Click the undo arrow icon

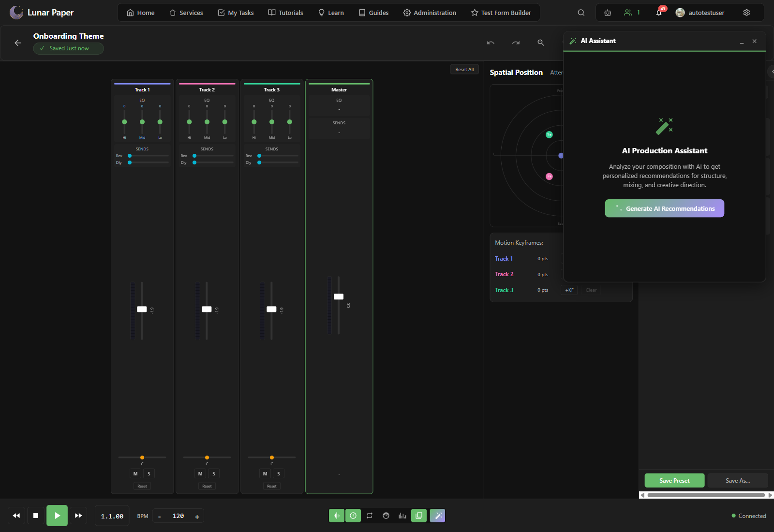pyautogui.click(x=491, y=43)
